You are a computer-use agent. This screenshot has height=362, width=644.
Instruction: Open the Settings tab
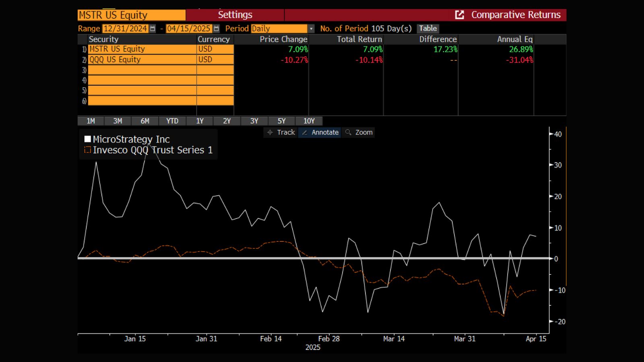(235, 15)
